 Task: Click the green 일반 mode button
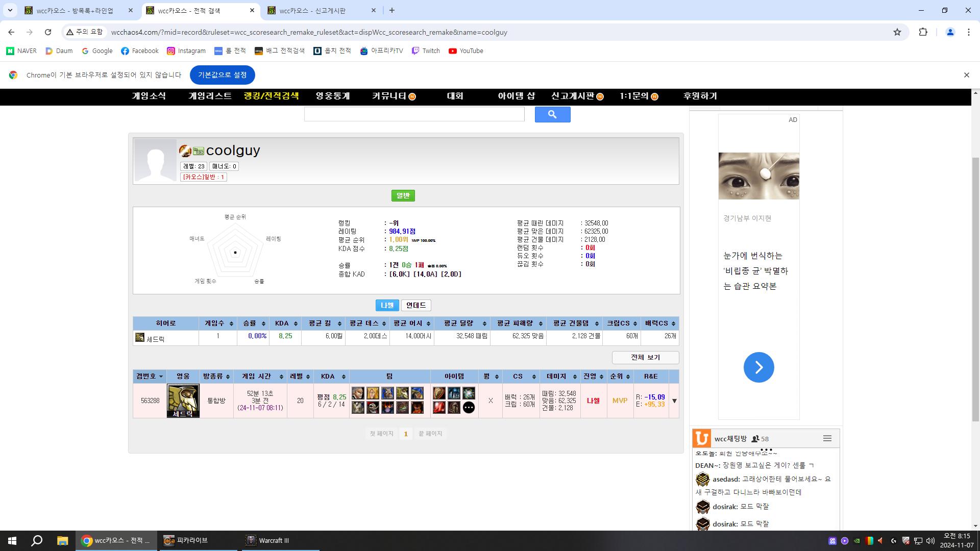tap(403, 196)
